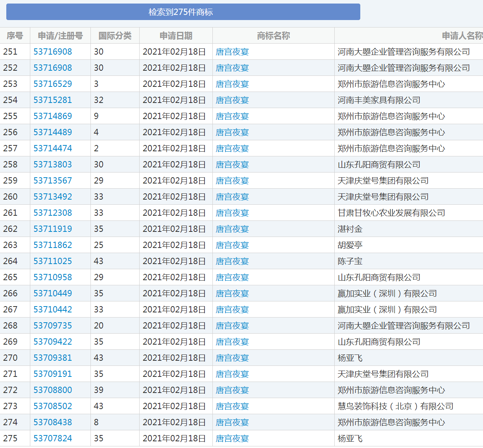Open 唐宫夜宴 trademark link in row 251
This screenshot has width=483, height=448.
coord(232,51)
